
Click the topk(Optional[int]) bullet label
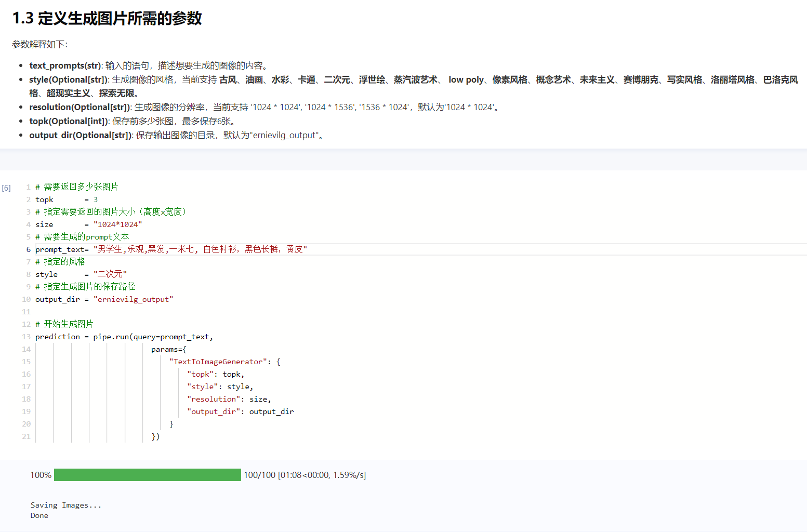[69, 121]
